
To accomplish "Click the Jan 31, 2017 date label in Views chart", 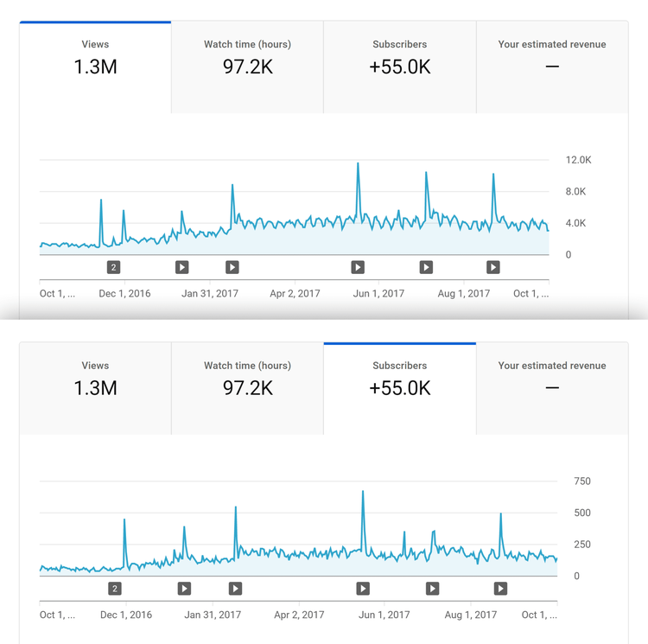I will (210, 294).
